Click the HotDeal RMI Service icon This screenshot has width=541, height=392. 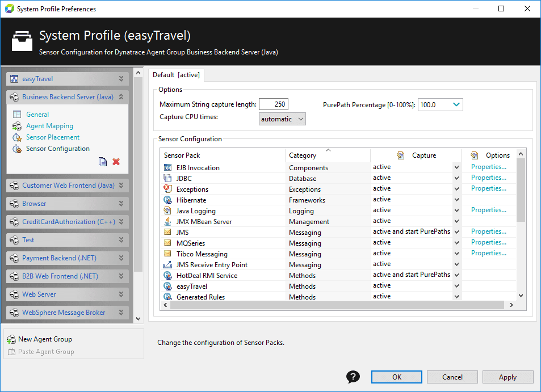(x=167, y=275)
